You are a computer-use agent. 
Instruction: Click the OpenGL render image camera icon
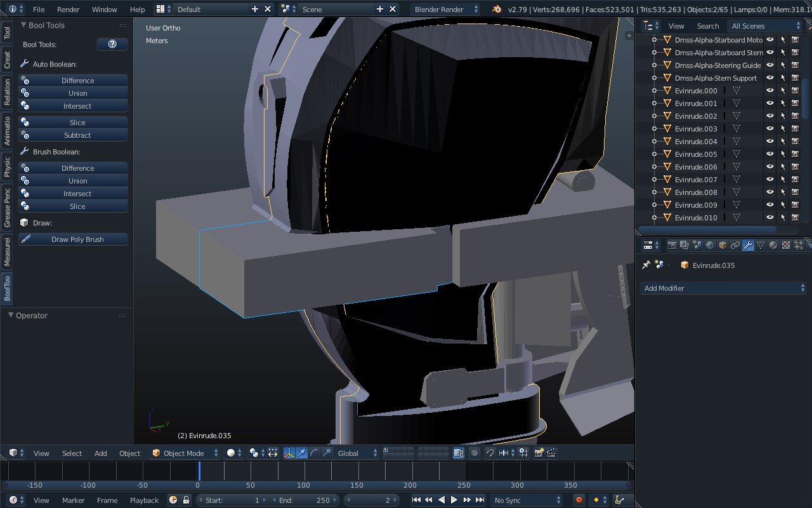point(539,453)
